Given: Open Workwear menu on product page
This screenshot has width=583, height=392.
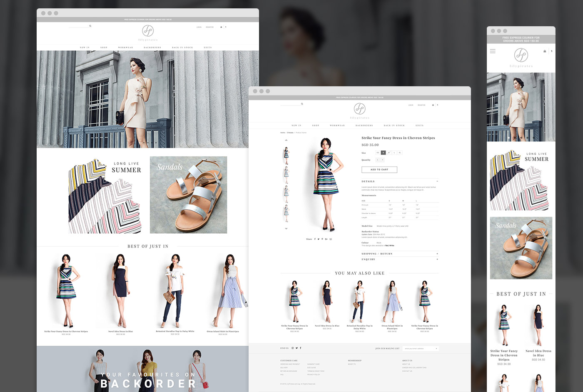Looking at the screenshot, I should coord(337,125).
